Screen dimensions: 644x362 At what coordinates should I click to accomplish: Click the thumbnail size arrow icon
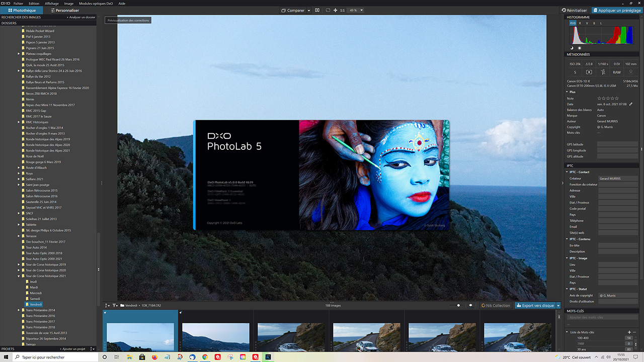click(470, 305)
